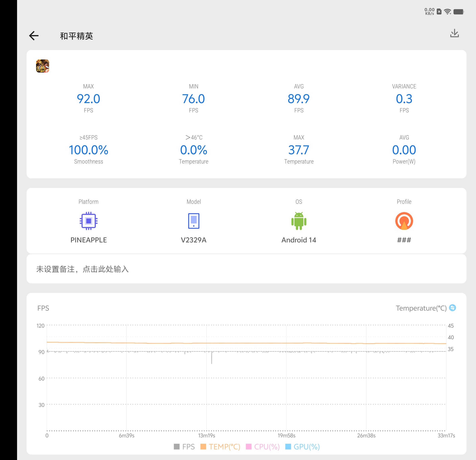Tap the orange Profile icon
476x460 pixels.
[404, 221]
